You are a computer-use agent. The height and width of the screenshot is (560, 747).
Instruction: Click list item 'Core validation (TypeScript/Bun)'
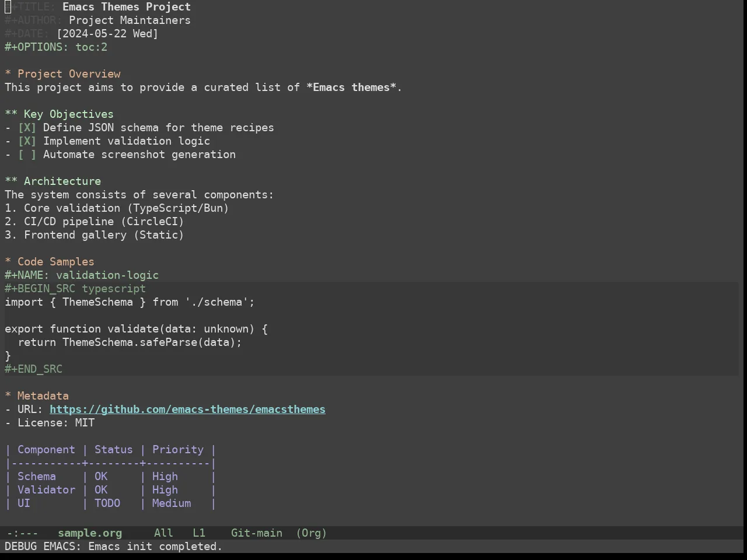tap(117, 208)
